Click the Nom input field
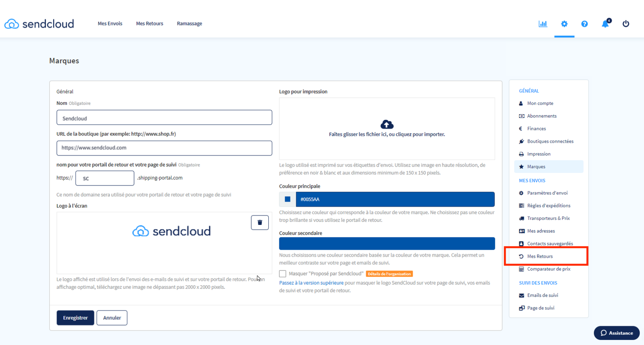644x345 pixels. 164,117
